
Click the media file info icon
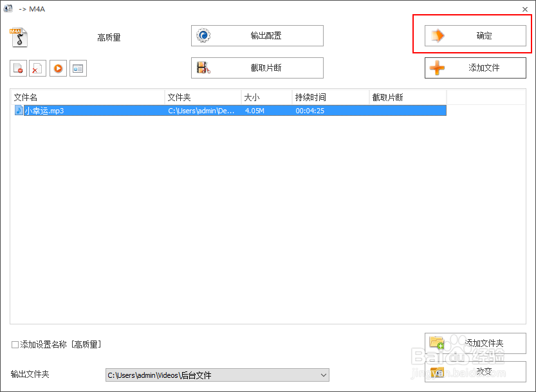point(78,68)
